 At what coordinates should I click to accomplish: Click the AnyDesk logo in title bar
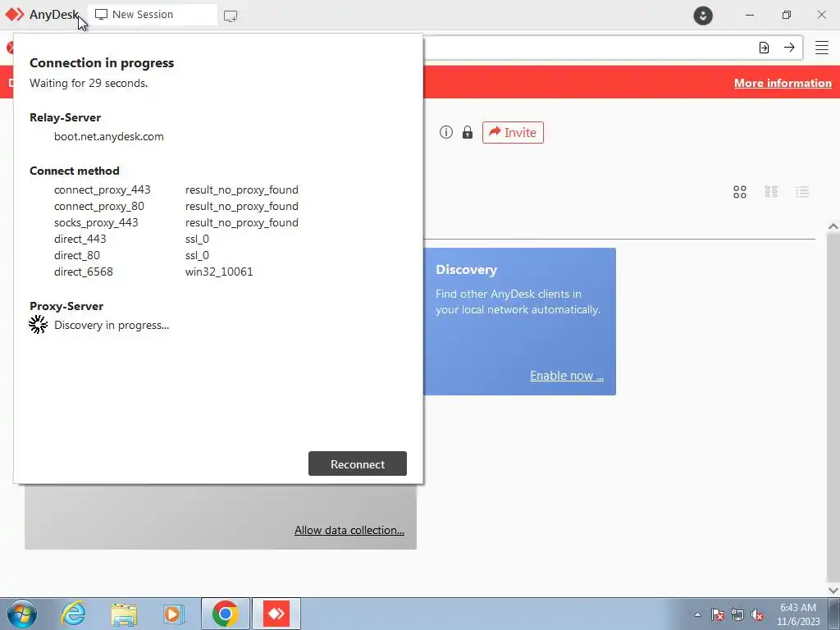click(15, 15)
